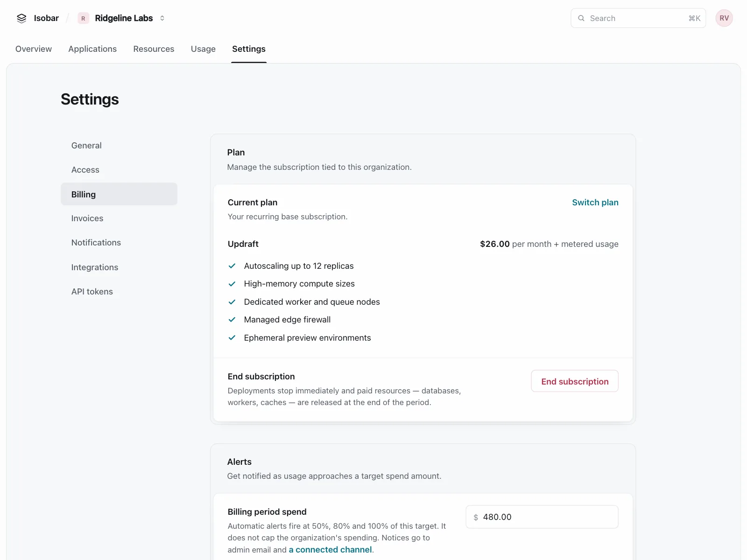Click the ⌘K shortcut hint in Search
Viewport: 747px width, 560px height.
click(694, 18)
